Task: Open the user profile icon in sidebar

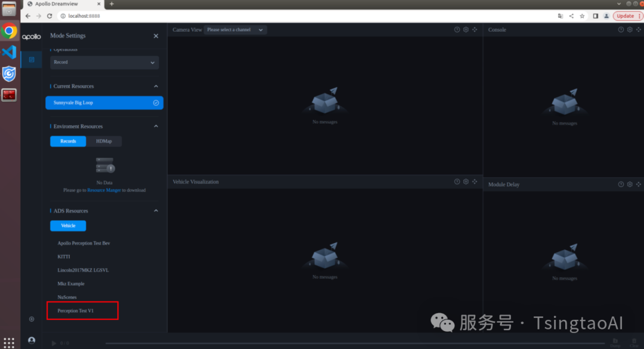Action: 32,341
